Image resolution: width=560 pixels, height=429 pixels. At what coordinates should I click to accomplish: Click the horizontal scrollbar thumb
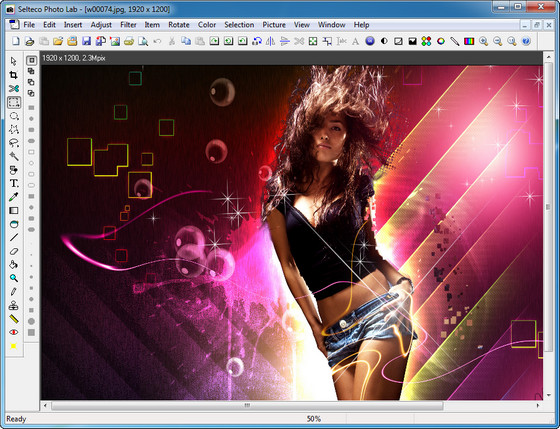coord(247,405)
